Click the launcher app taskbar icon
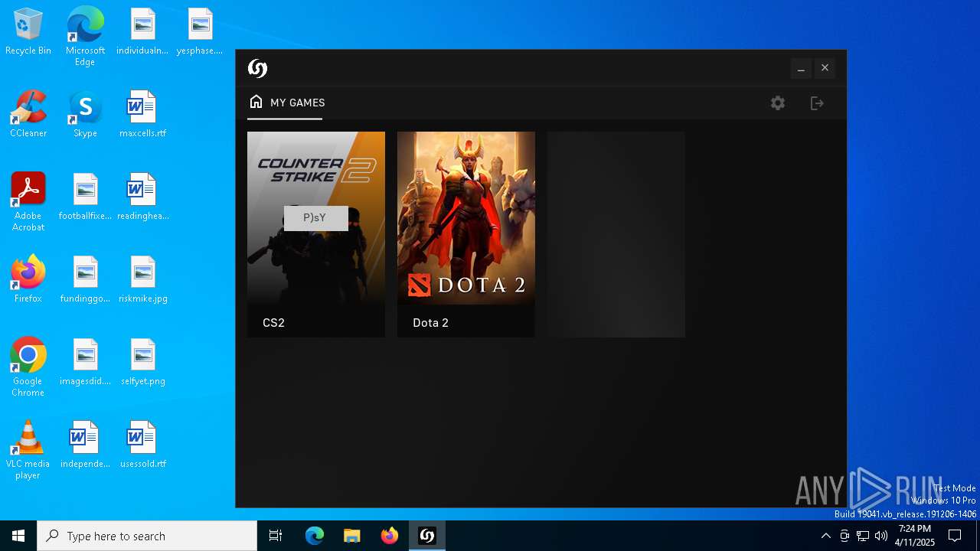 tap(427, 536)
